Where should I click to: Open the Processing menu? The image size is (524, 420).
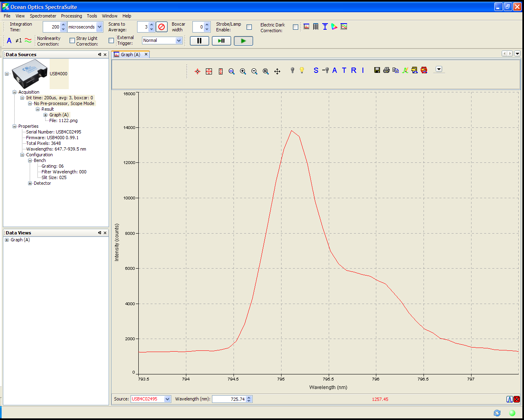(x=72, y=16)
